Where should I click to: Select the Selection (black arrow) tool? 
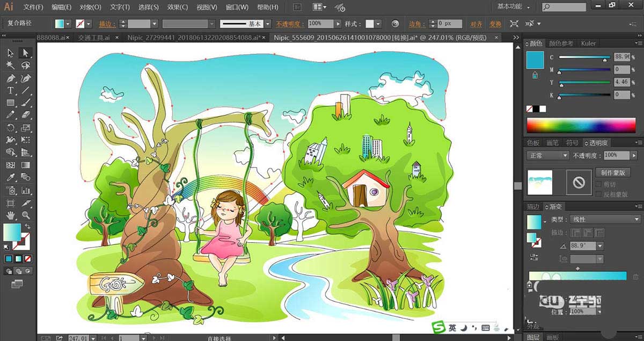click(10, 53)
